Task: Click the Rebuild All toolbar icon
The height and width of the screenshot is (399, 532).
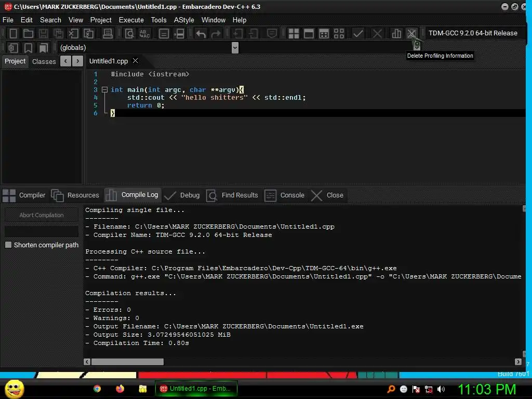Action: [339, 33]
